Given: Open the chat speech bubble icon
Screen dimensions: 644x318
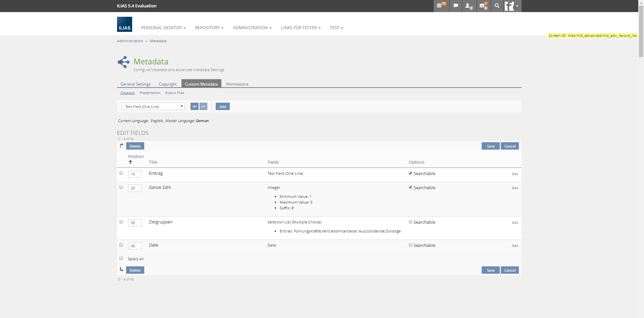Looking at the screenshot, I should pos(455,6).
